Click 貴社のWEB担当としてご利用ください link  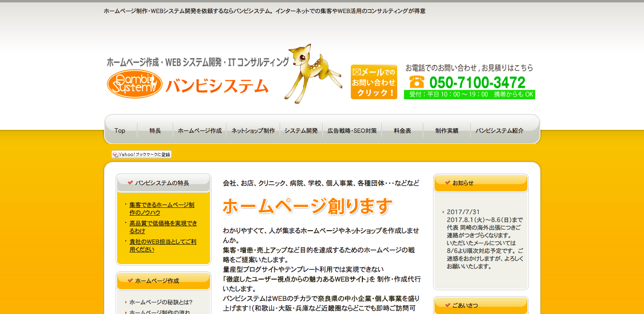point(163,246)
